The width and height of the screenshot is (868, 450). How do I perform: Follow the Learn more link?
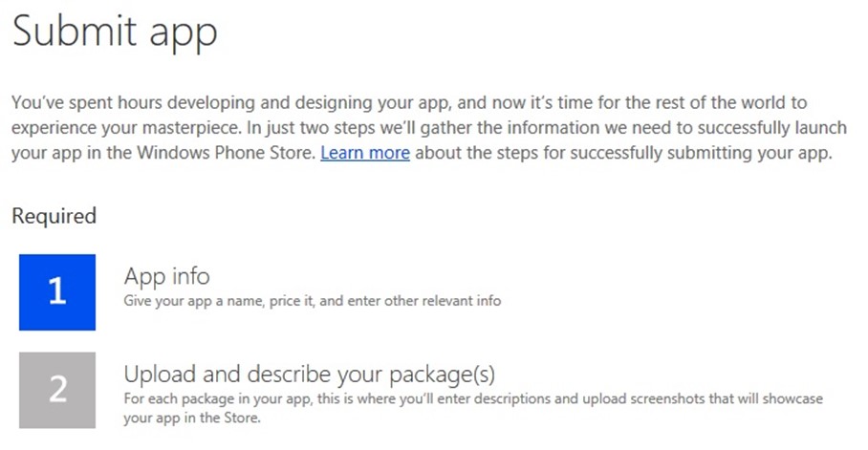(x=365, y=153)
